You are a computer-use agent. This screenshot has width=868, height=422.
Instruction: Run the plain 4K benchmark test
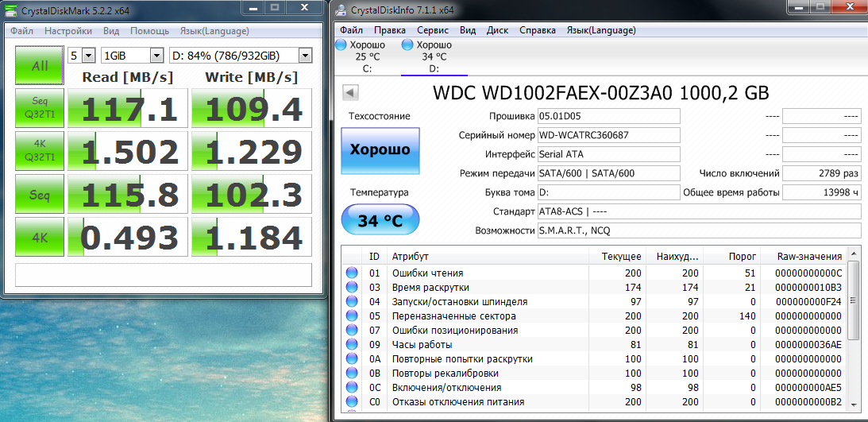tap(39, 237)
